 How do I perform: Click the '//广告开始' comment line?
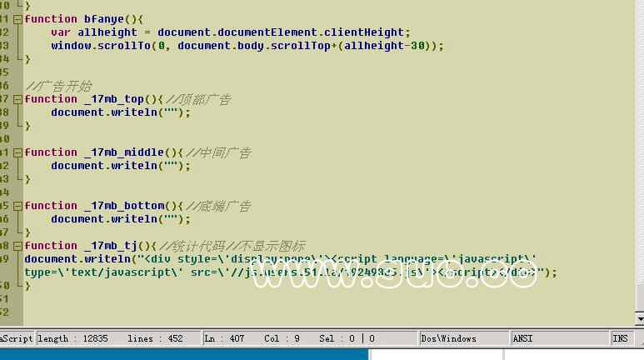(x=58, y=86)
